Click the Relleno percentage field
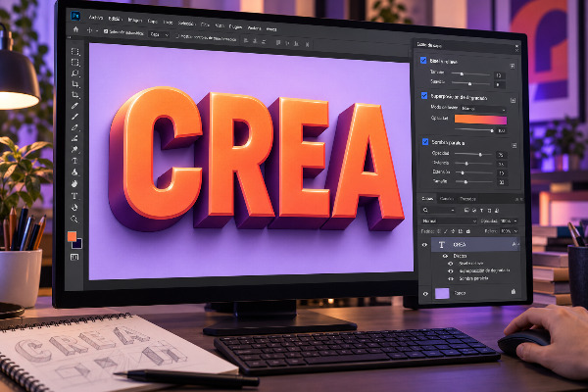Image resolution: width=588 pixels, height=392 pixels. tap(507, 231)
